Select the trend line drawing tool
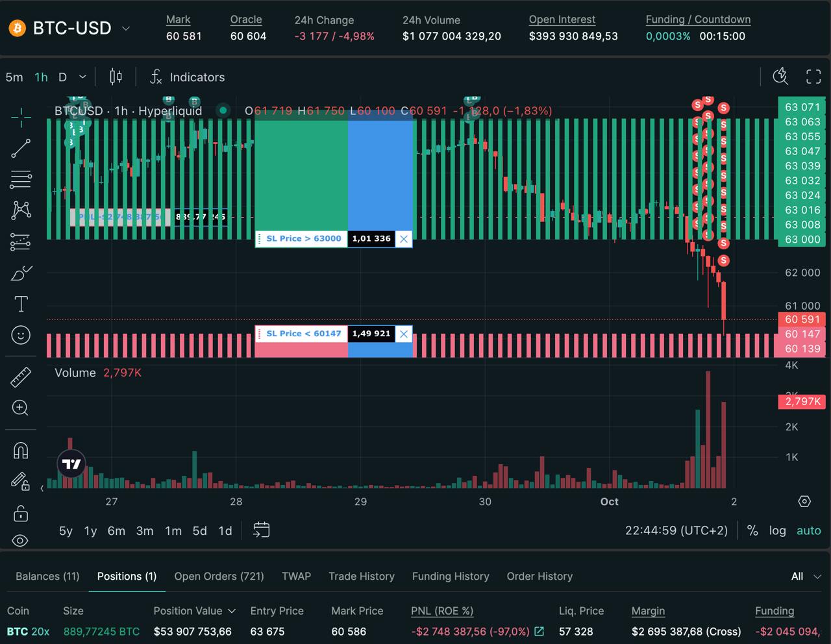The width and height of the screenshot is (831, 644). coord(21,148)
